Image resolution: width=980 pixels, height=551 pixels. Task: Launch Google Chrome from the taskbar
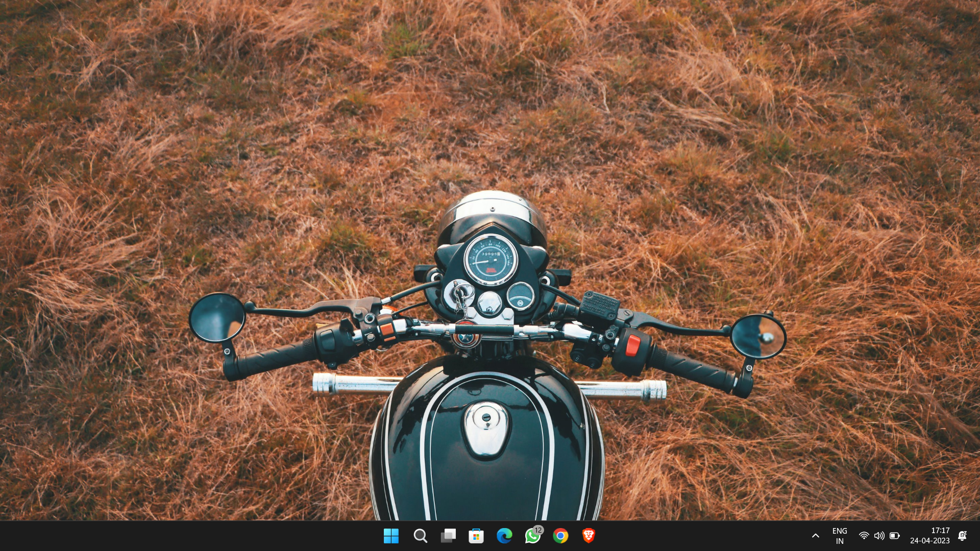coord(560,536)
